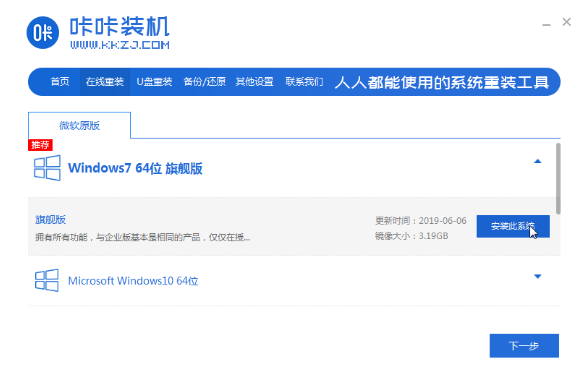The width and height of the screenshot is (581, 372).
Task: Click the 人人都能使用的系统重装工具 slogan
Action: [442, 82]
